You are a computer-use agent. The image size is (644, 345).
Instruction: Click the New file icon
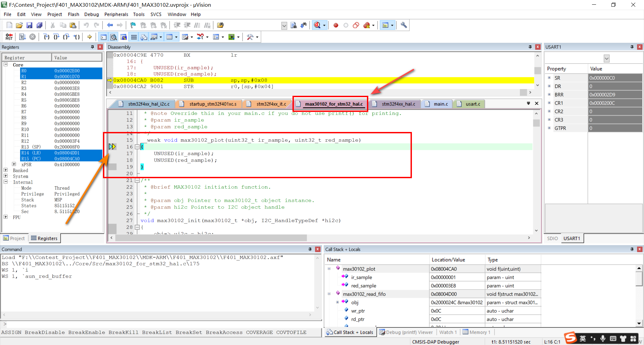(9, 25)
